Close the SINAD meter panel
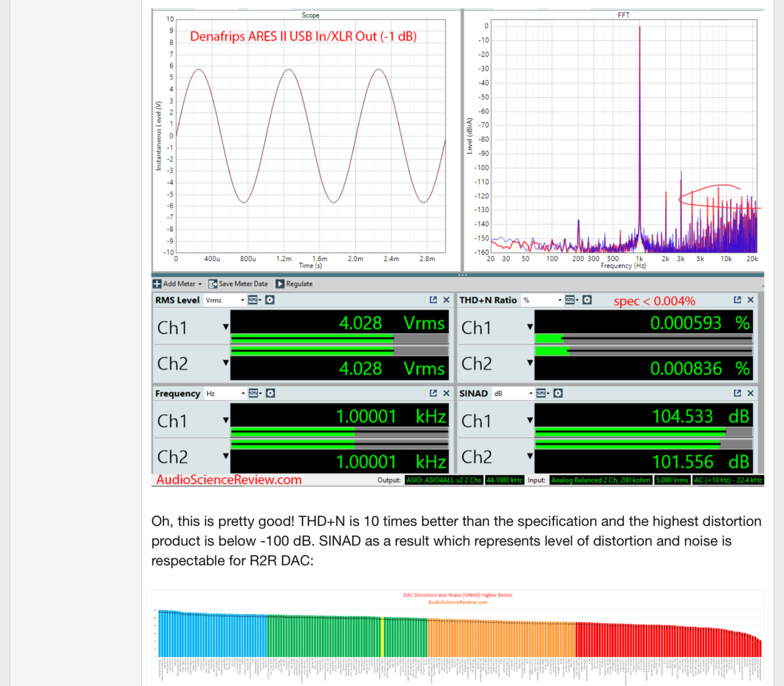The image size is (784, 686). click(x=750, y=393)
